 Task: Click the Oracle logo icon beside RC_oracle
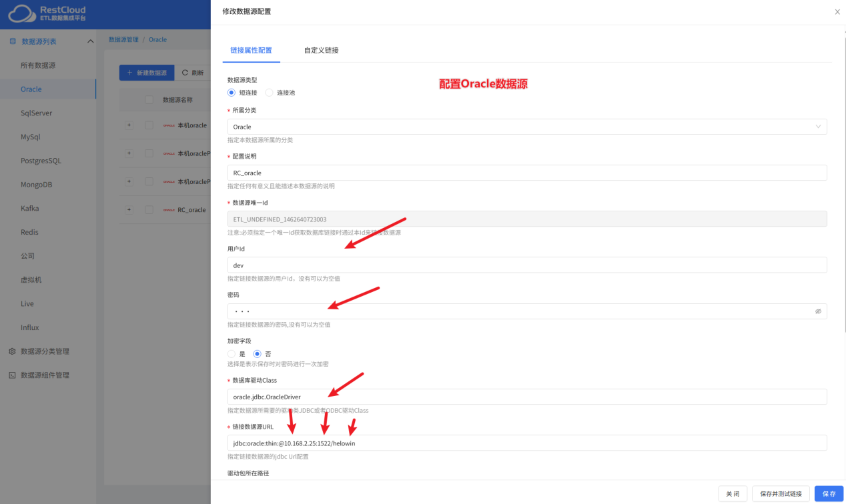[x=169, y=210]
